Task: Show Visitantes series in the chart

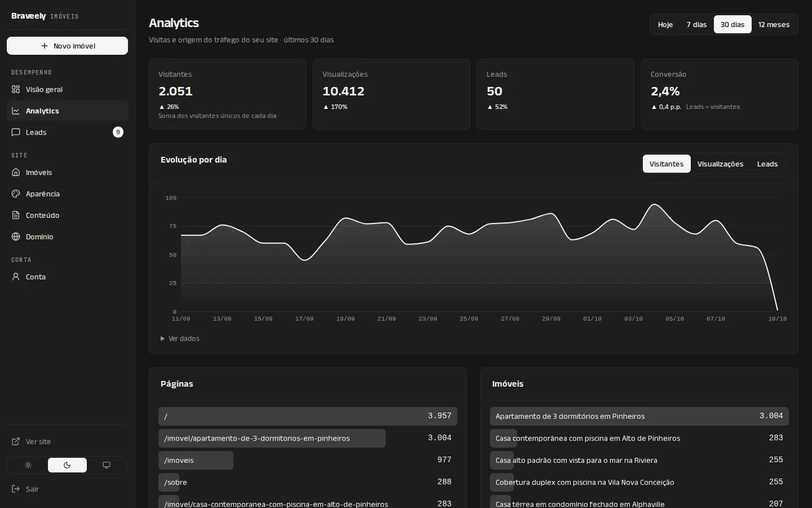Action: 667,164
